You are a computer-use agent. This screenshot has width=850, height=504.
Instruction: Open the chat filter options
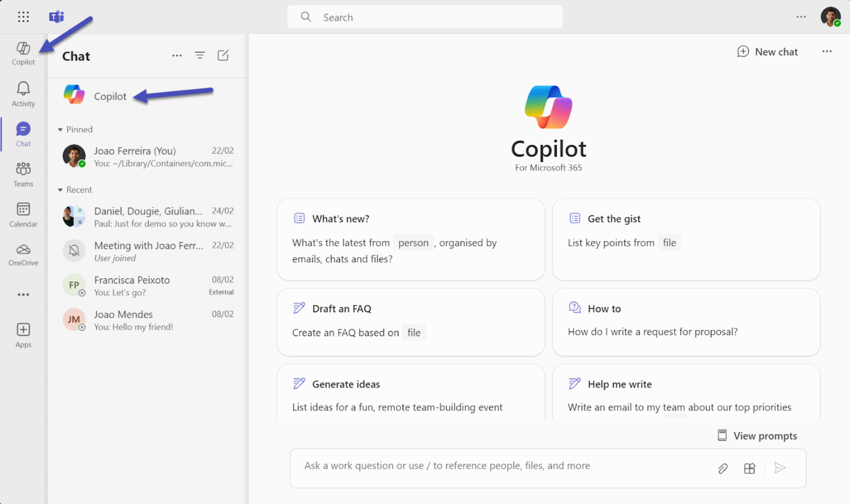pyautogui.click(x=200, y=55)
